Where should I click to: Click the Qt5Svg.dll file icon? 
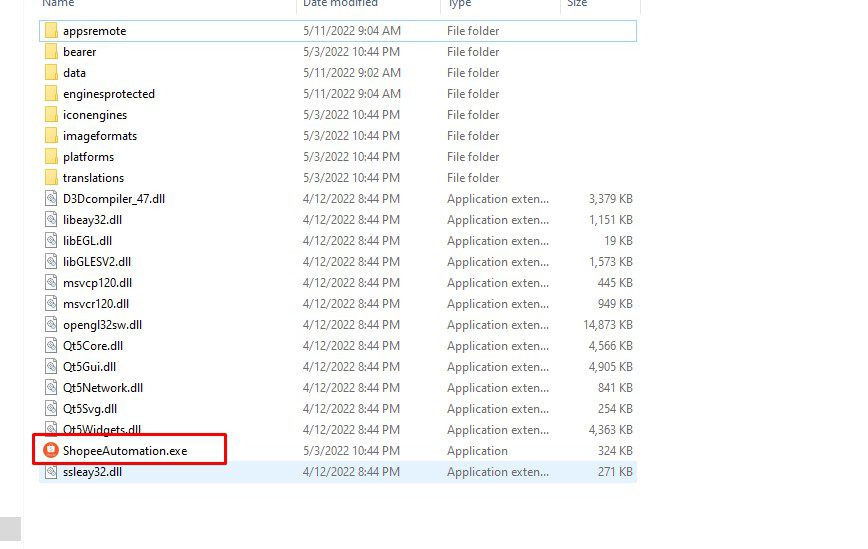51,409
